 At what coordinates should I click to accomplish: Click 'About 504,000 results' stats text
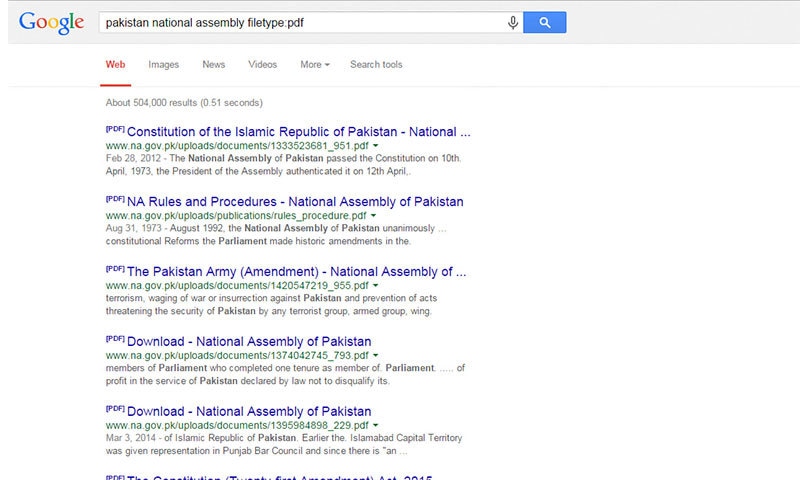184,103
